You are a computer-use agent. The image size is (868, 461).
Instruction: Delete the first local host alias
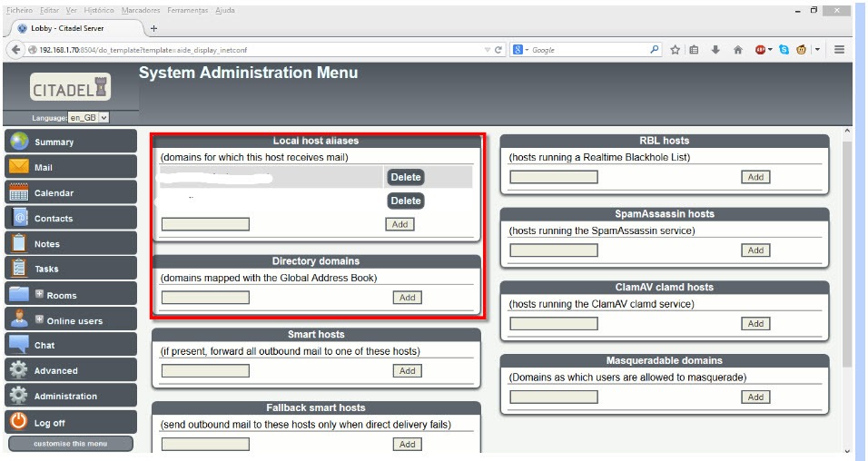(x=406, y=177)
